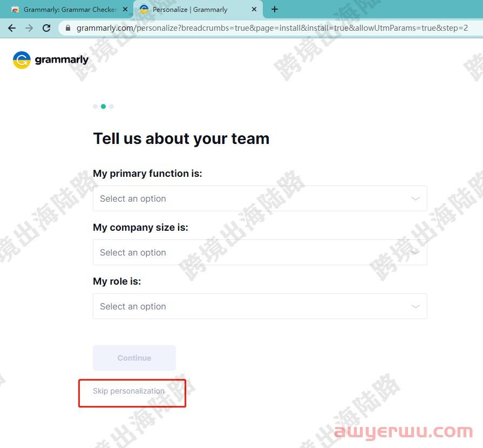Screen dimensions: 483x448
Task: Click the 'My primary function is:' label
Action: tap(147, 174)
